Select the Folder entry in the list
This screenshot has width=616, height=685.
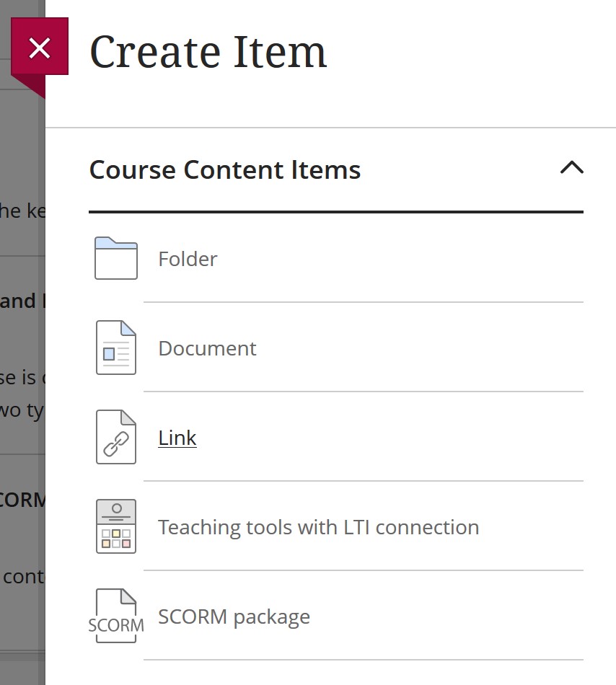pos(188,259)
